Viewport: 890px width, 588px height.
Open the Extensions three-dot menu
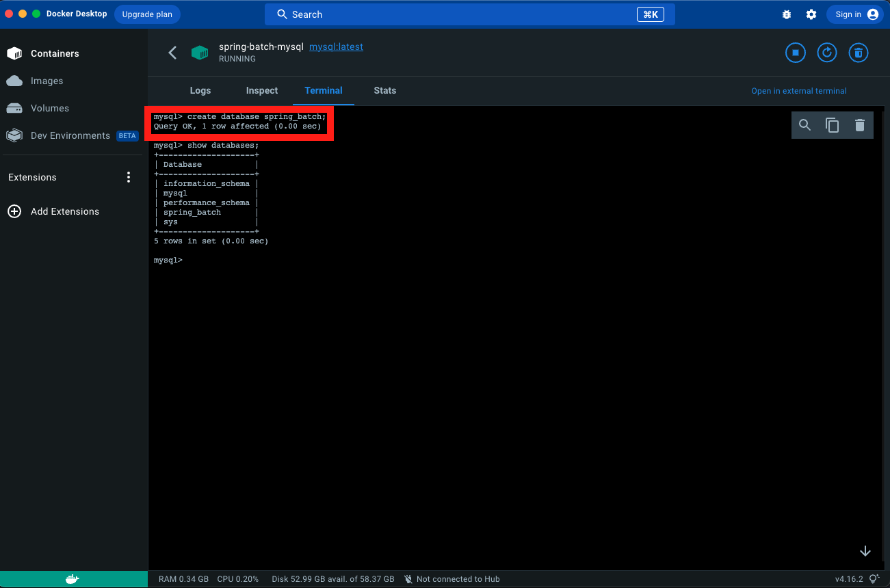pos(129,177)
